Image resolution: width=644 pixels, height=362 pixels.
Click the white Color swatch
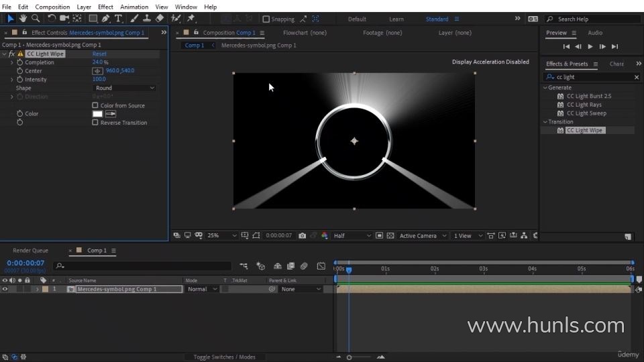[97, 114]
